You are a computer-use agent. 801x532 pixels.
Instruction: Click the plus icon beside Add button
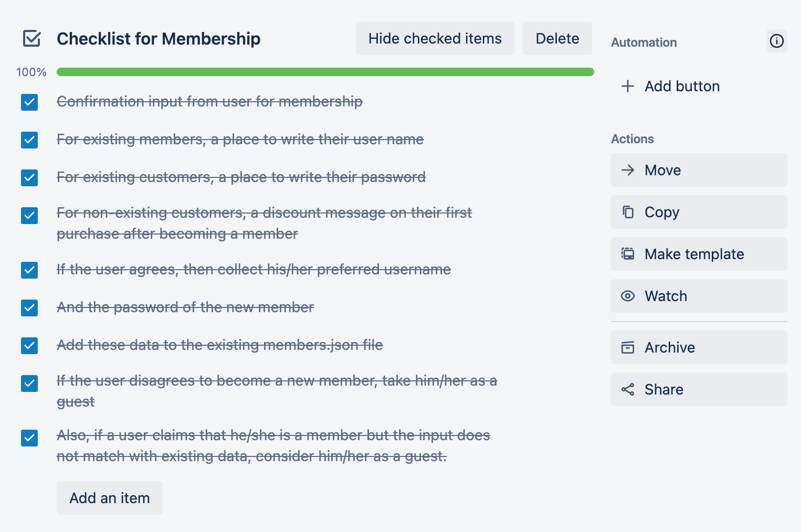[x=628, y=86]
